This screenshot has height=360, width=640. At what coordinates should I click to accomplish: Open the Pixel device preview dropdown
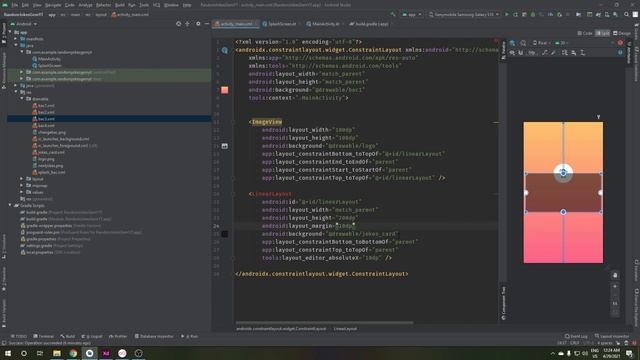pos(541,43)
